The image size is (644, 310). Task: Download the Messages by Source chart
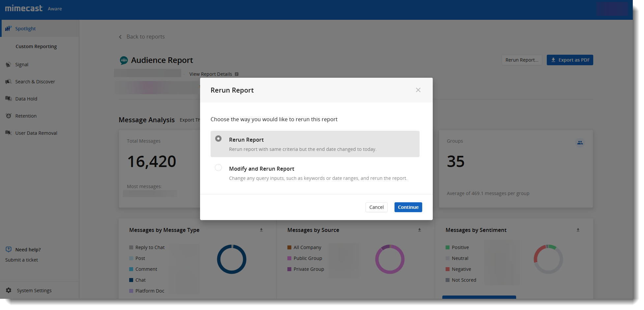click(420, 230)
